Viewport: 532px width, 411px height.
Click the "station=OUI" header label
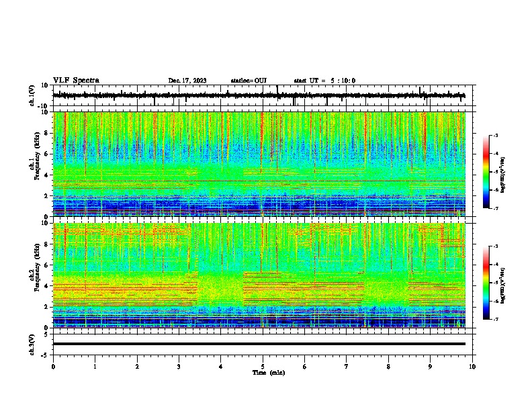249,81
